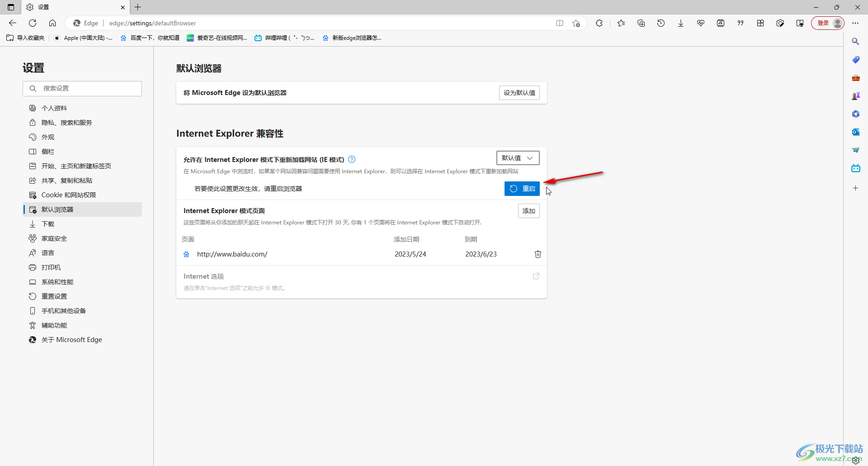Open 手机和其他设备 settings
The image size is (868, 466).
[x=82, y=311]
